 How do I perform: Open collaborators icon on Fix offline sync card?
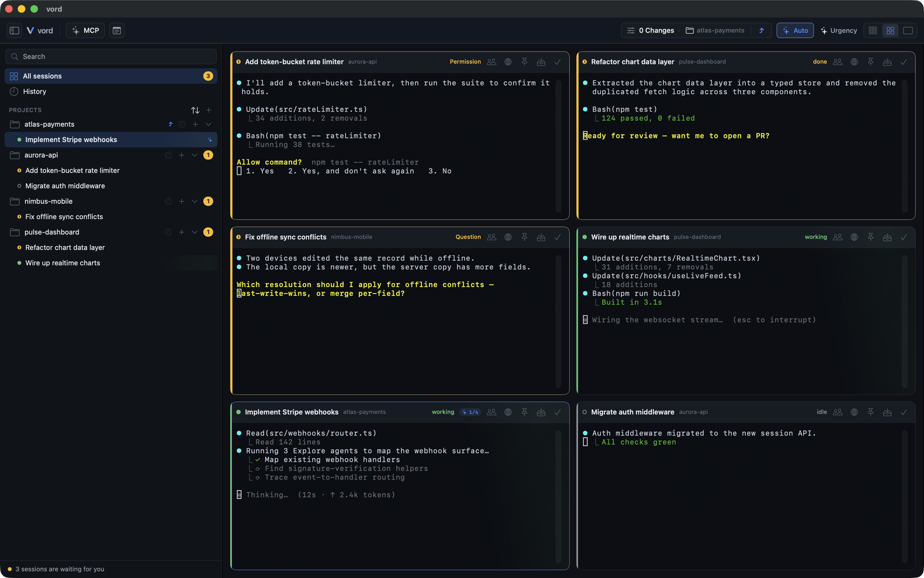click(x=492, y=237)
